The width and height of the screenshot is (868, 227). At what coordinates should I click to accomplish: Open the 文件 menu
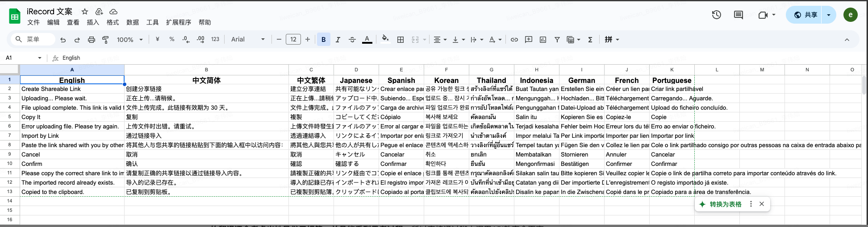pos(33,22)
